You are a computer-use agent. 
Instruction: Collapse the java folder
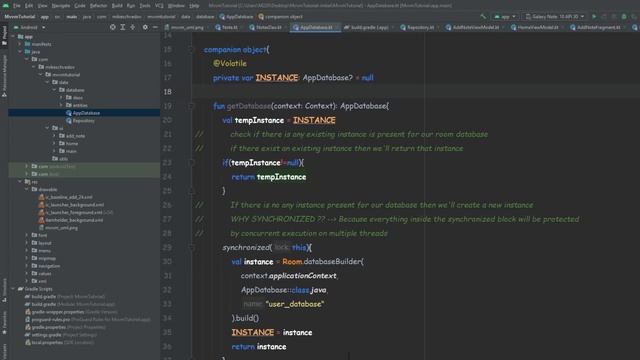pos(20,52)
